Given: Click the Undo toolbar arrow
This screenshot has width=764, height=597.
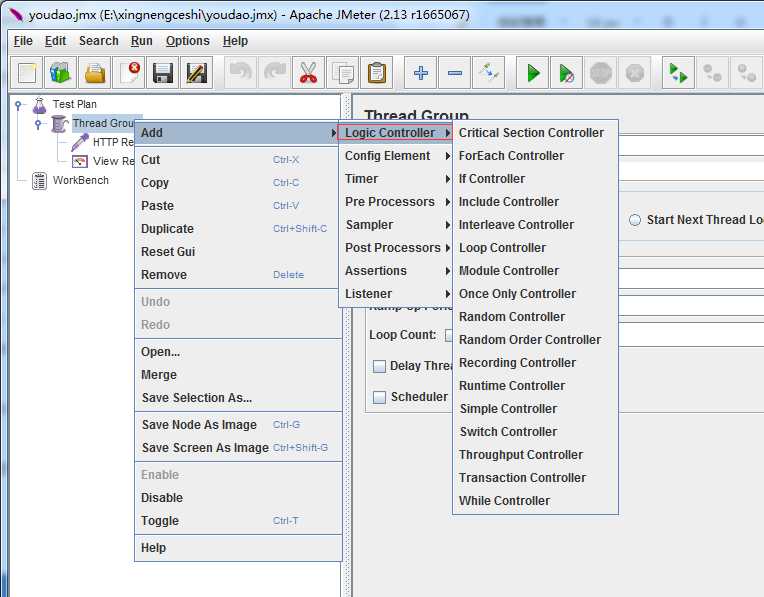Looking at the screenshot, I should point(241,73).
